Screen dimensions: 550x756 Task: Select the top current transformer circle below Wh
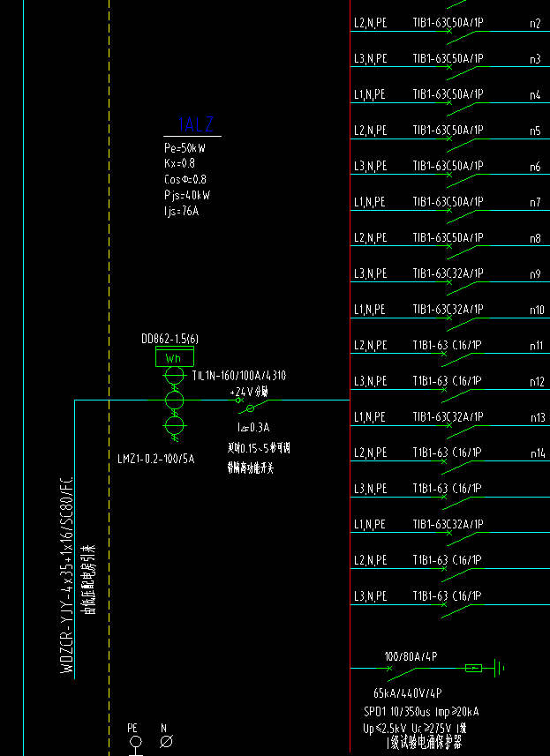[174, 377]
